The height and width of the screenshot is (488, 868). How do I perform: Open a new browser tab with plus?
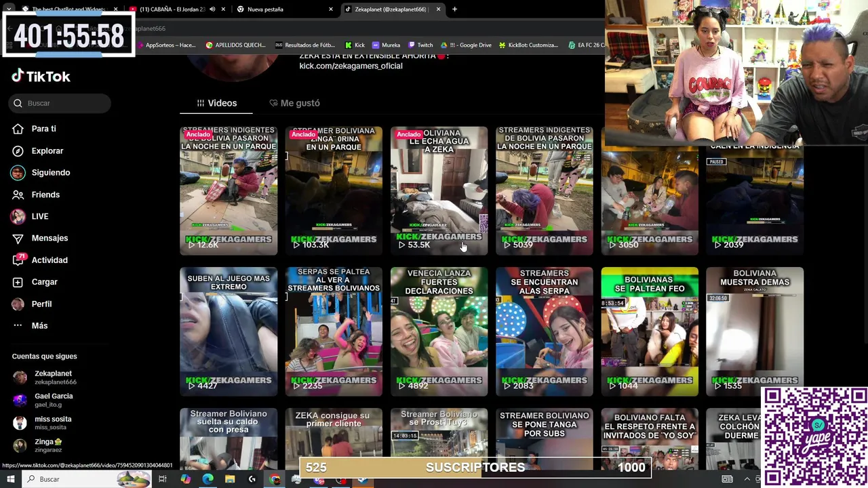click(x=454, y=9)
